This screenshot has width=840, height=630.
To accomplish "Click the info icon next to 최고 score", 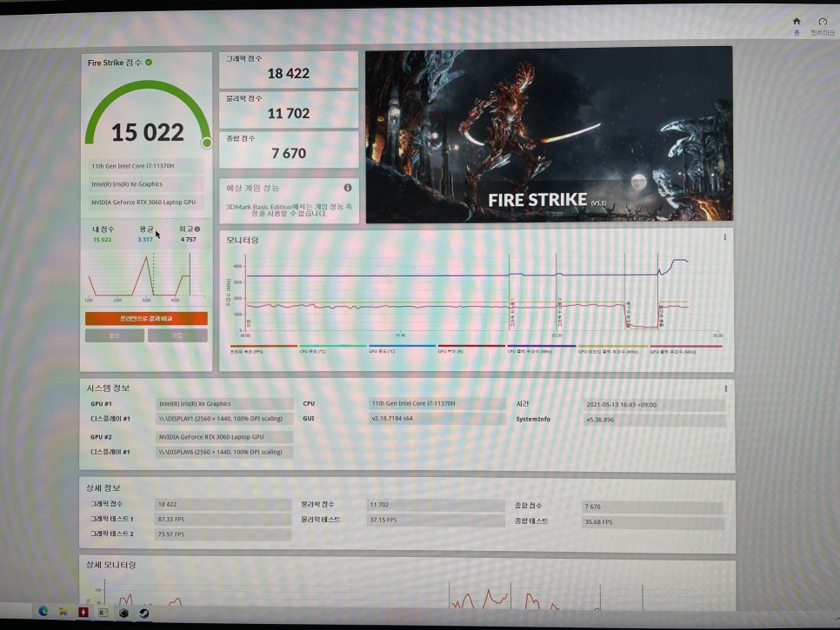I will coord(197,229).
